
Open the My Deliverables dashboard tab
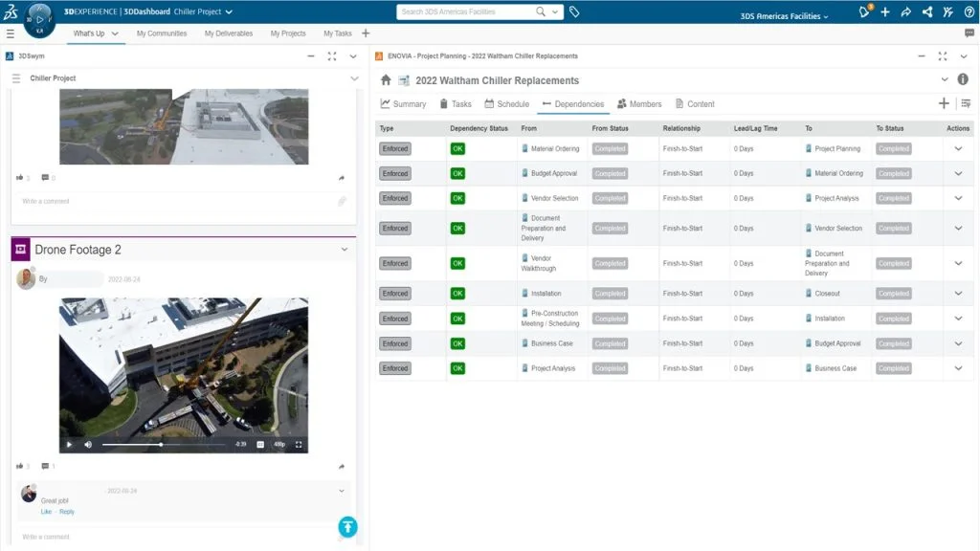(229, 33)
